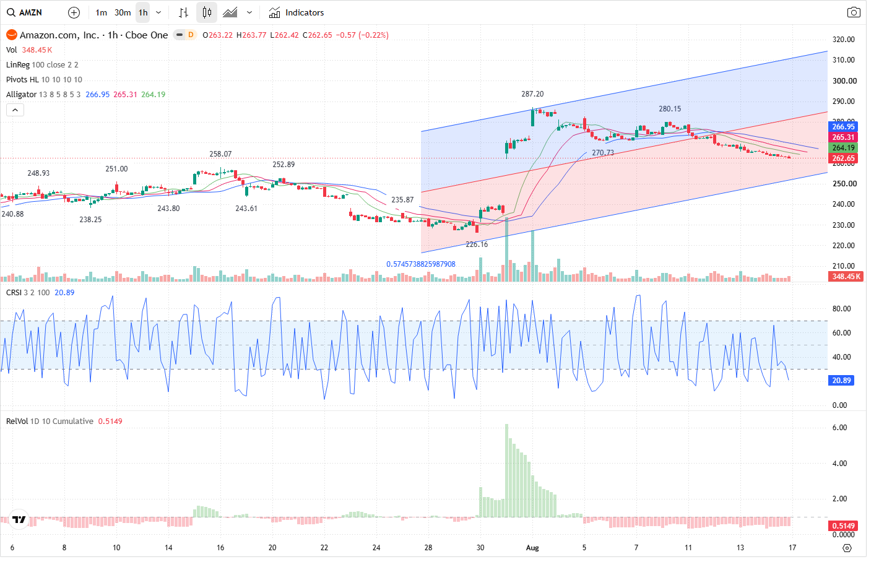Select the Alligator indicator legend
The width and height of the screenshot is (879, 588).
tap(22, 94)
